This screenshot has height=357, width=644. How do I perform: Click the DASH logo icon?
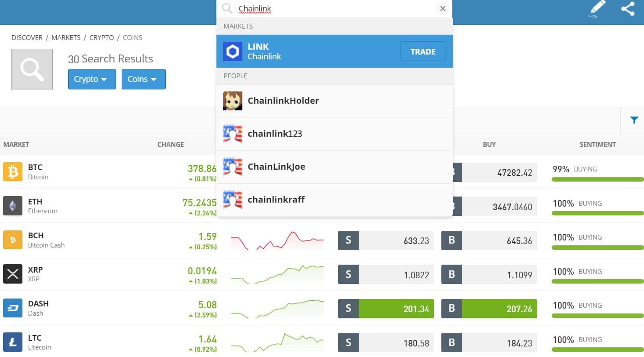pyautogui.click(x=13, y=308)
